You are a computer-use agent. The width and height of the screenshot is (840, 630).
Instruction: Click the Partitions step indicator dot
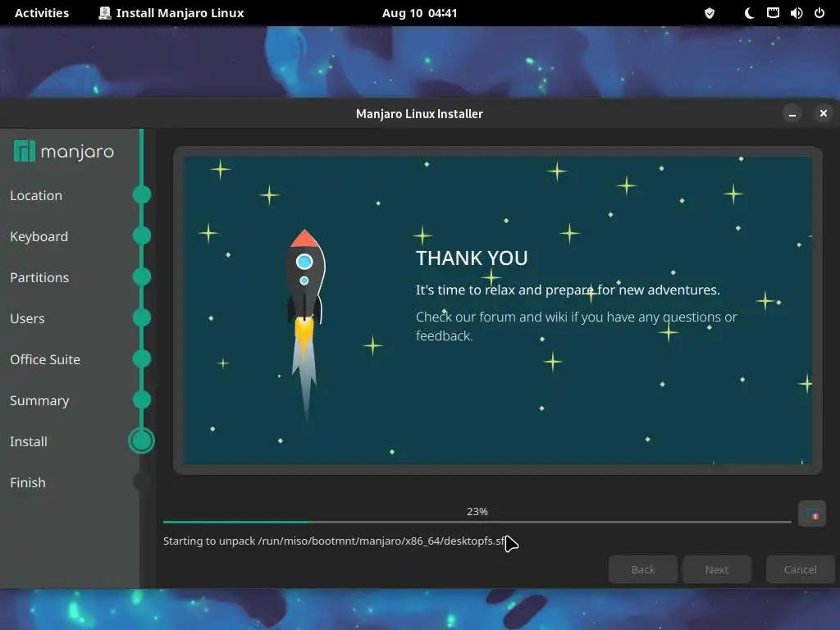[142, 276]
